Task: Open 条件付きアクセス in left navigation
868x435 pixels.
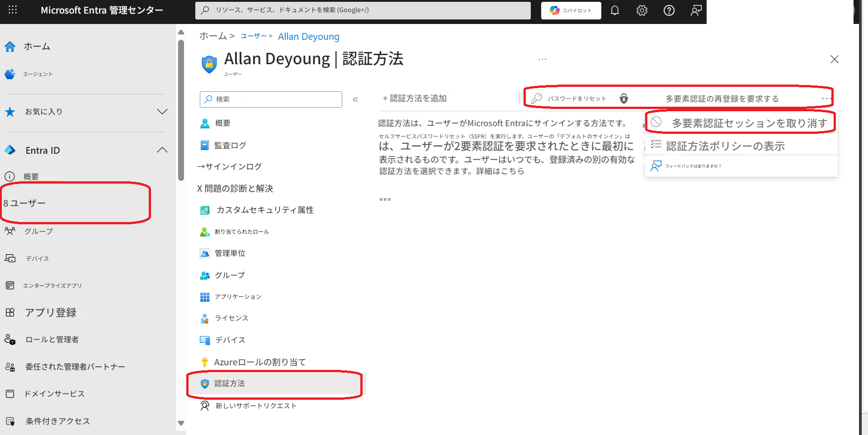Action: pos(57,421)
